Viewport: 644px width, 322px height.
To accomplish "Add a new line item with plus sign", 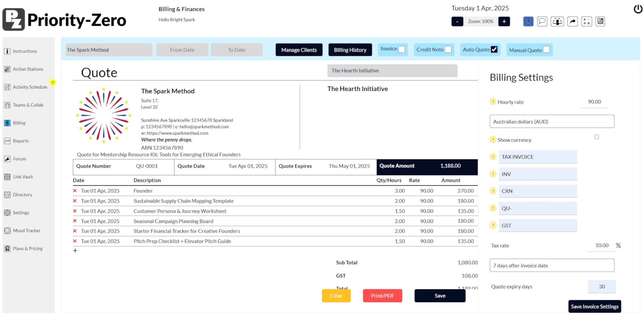I will coord(75,251).
